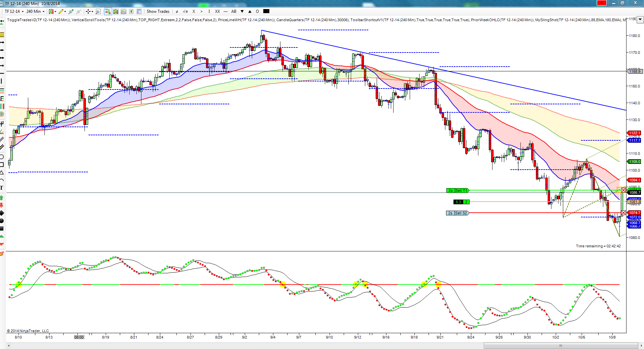Screen dimensions: 644x349
Task: Click the O toolbar shortcut
Action: [x=258, y=11]
